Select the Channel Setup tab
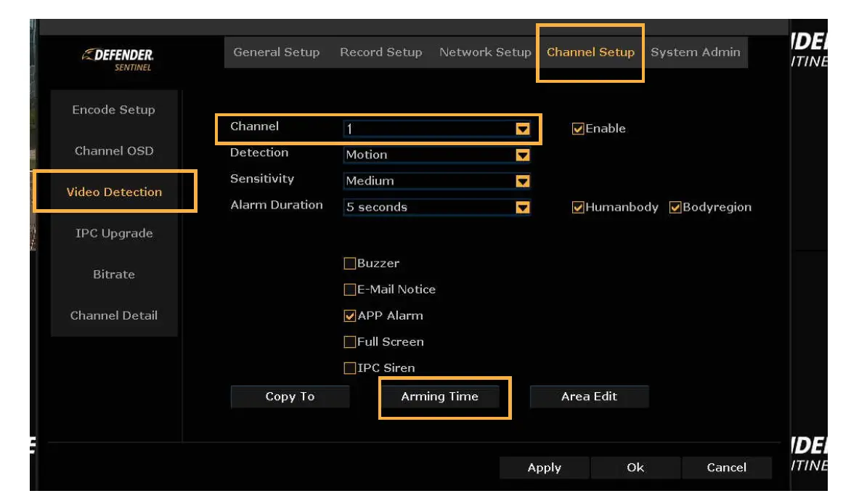Viewport: 851px width, 504px height. [590, 52]
